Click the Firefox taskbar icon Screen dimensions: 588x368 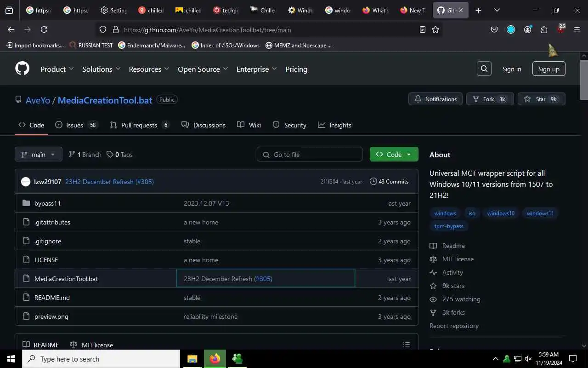tap(215, 359)
